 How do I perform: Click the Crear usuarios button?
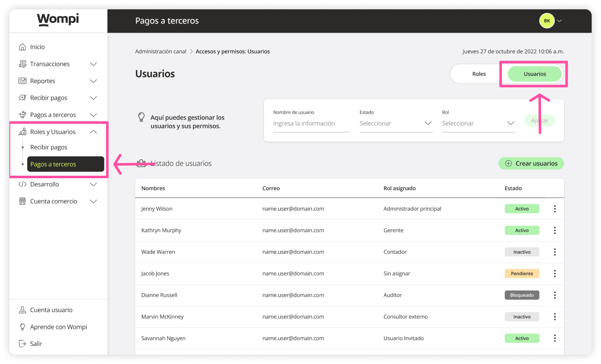[x=531, y=163]
